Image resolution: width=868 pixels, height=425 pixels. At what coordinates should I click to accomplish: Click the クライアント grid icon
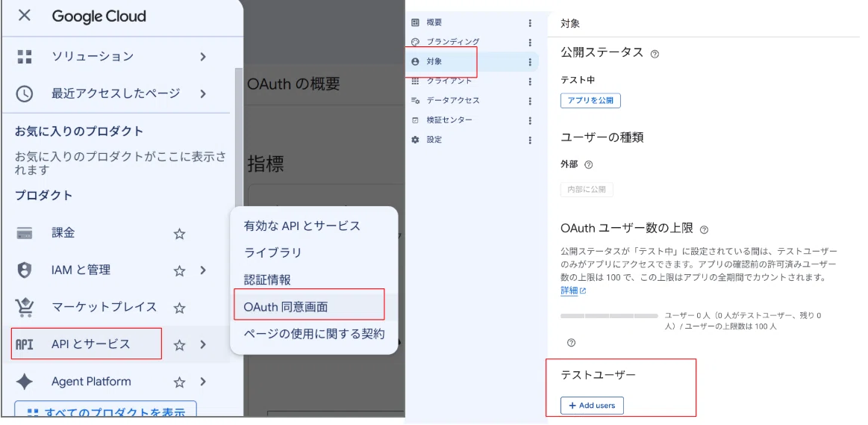[x=415, y=81]
